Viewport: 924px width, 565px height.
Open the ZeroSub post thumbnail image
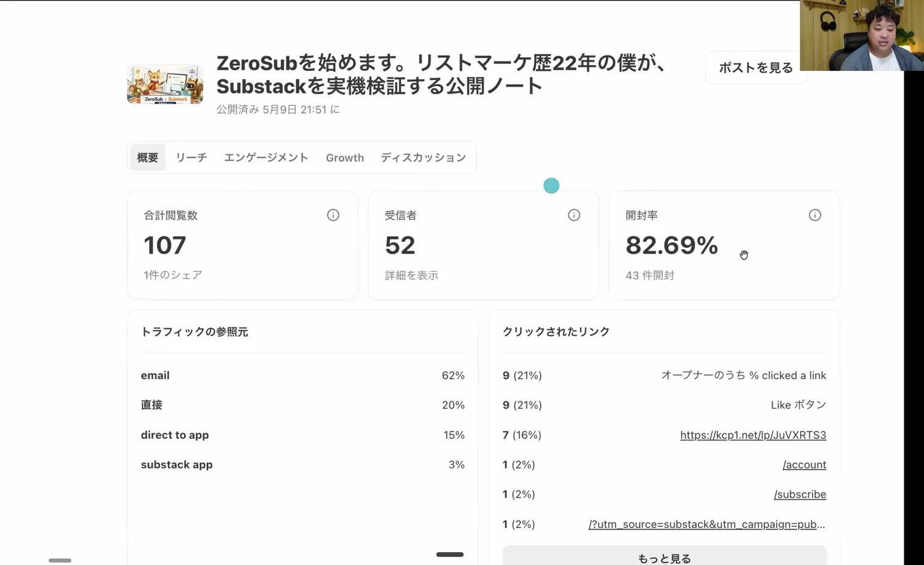(x=165, y=85)
